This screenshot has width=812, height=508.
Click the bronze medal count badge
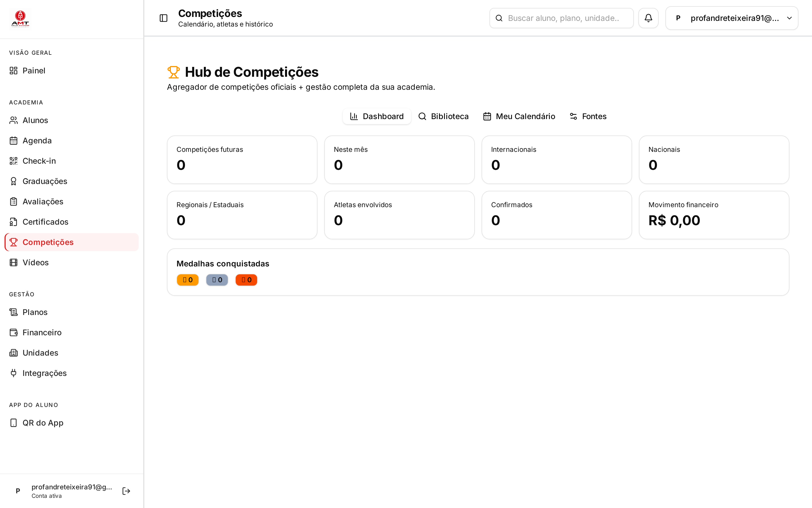246,280
